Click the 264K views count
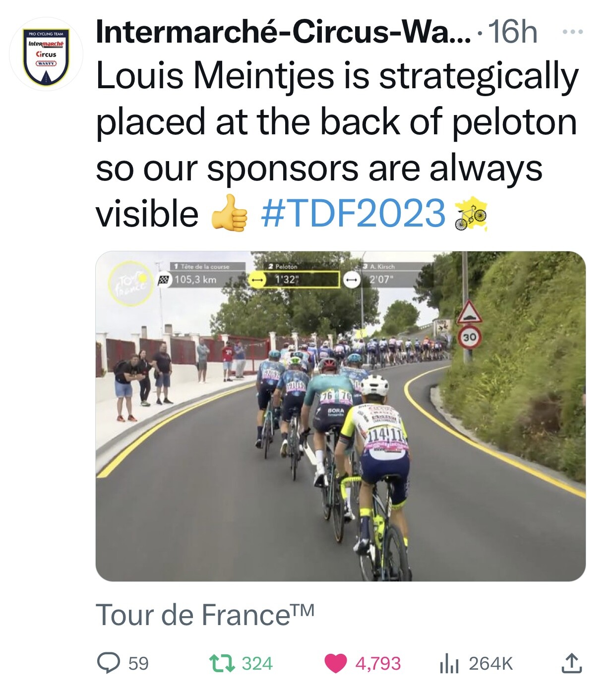Viewport: 616px width, 691px height. (491, 663)
